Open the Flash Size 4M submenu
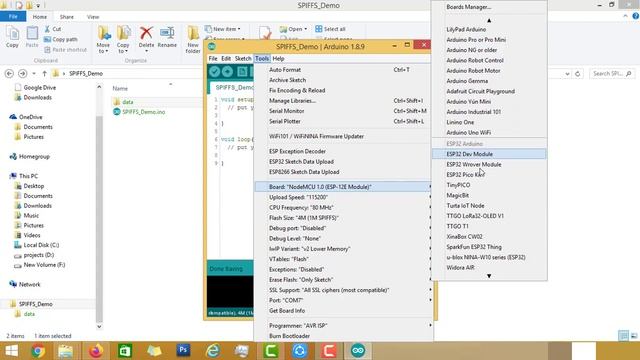Screen dimensions: 640x360 (343, 218)
